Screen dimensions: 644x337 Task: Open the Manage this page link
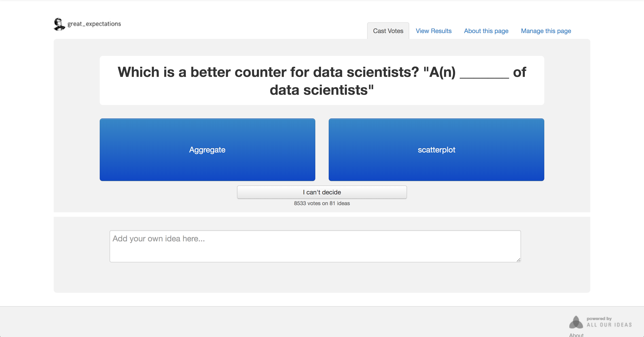click(x=546, y=31)
